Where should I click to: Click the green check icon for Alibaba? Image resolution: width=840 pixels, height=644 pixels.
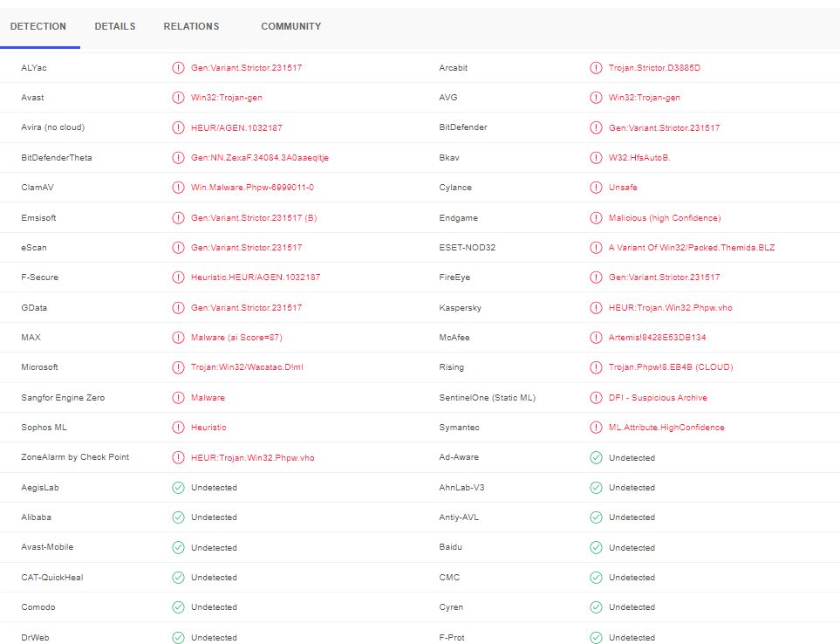point(178,517)
